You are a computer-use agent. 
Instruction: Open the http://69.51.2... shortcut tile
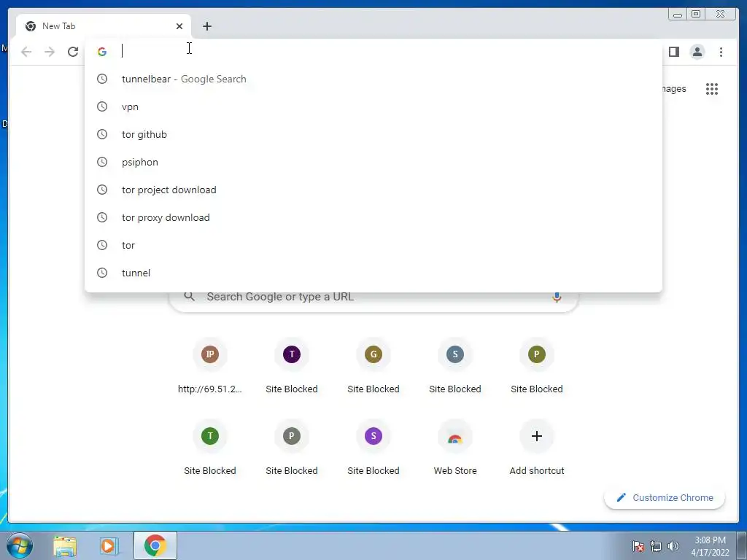[209, 367]
